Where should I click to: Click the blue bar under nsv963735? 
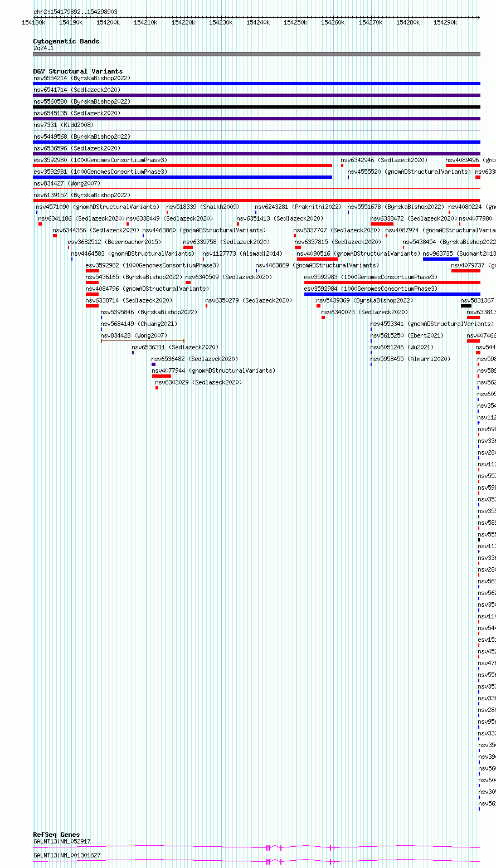coord(440,259)
